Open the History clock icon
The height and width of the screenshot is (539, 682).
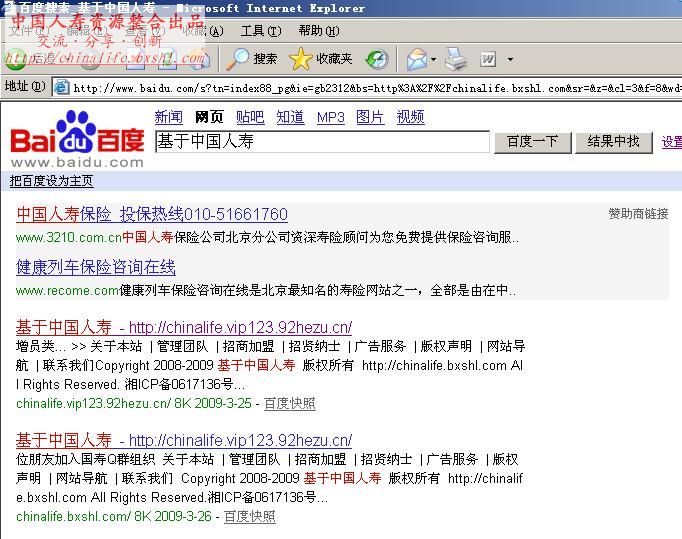tap(377, 60)
